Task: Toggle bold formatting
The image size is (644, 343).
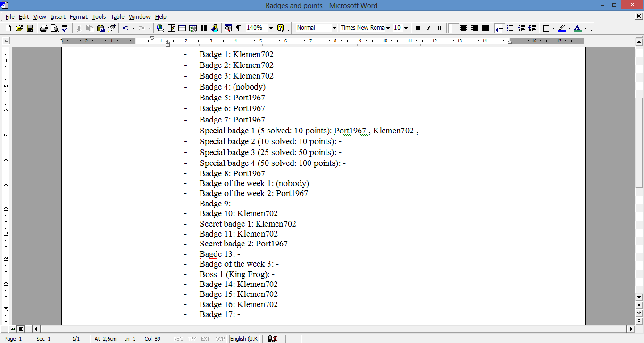Action: pos(418,28)
